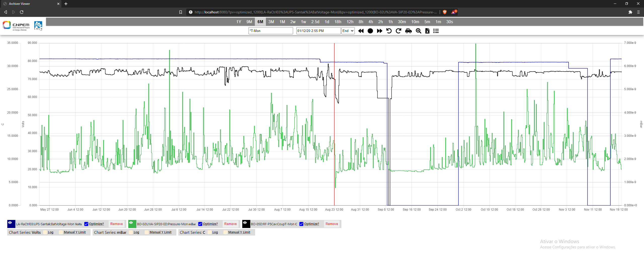The image size is (644, 262).
Task: Click the Optimize? label for BatVoltage-Mon
Action: click(x=96, y=224)
